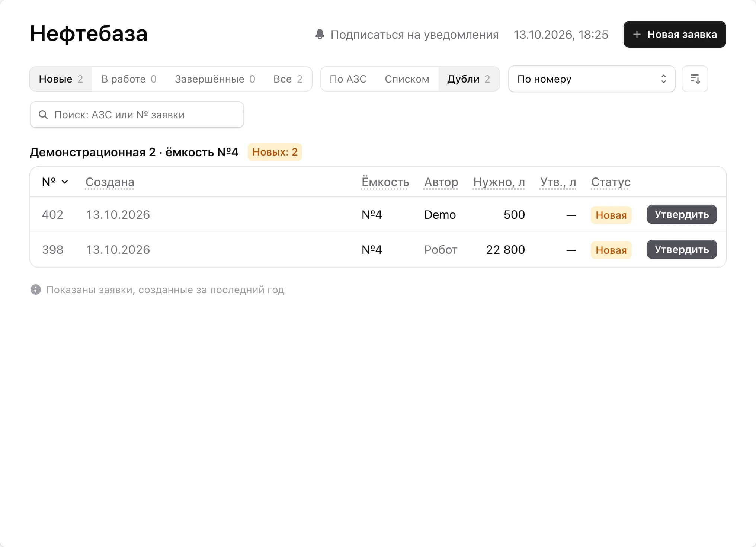Approve request 398 with Утвердить

pos(682,249)
